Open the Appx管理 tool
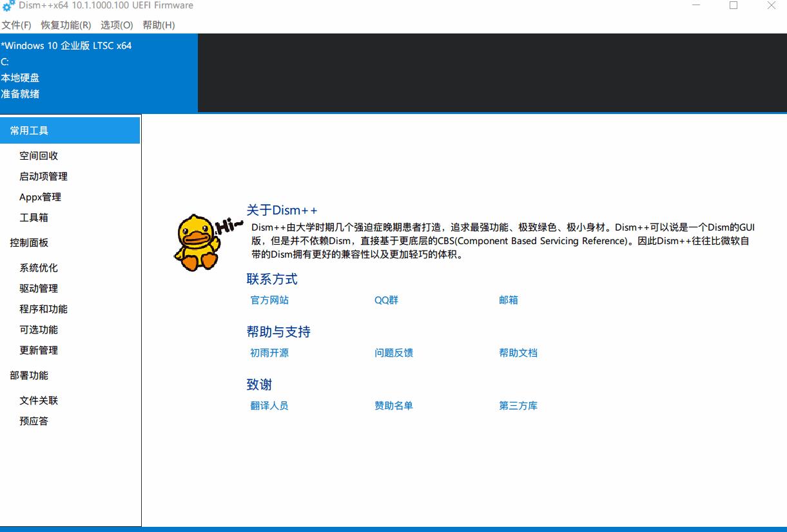 (x=39, y=196)
